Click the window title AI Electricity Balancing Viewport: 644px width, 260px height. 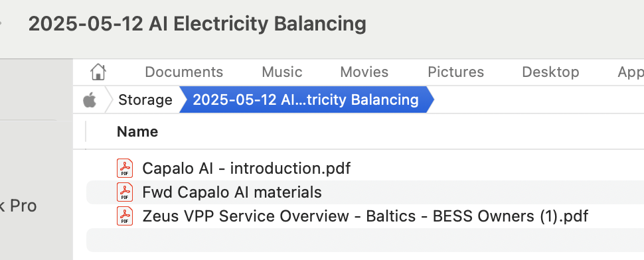[x=197, y=24]
